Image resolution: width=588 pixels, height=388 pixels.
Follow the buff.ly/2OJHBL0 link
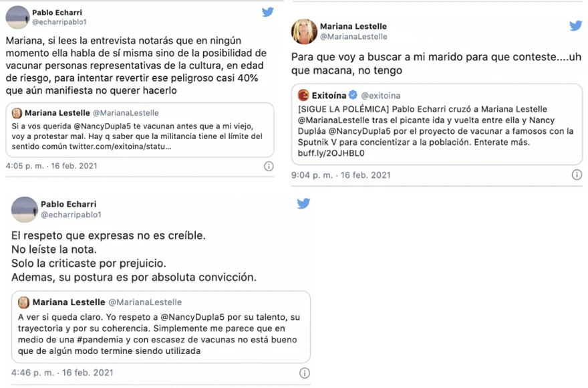click(331, 153)
